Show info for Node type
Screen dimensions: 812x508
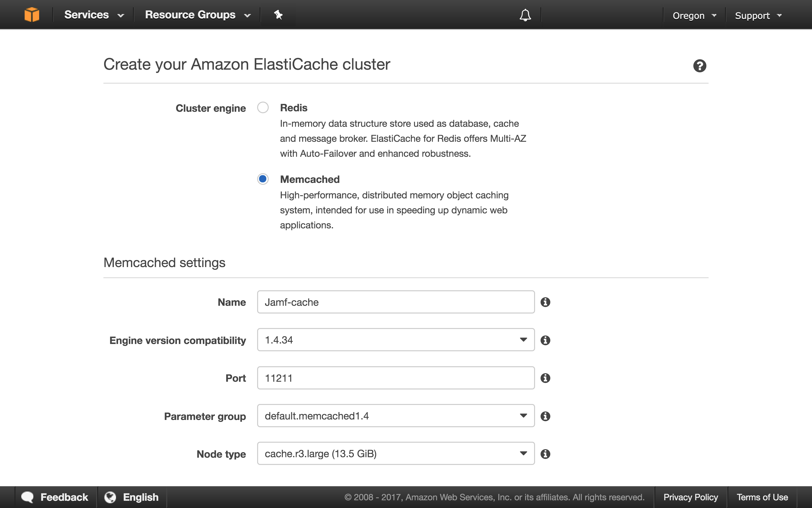coord(545,454)
